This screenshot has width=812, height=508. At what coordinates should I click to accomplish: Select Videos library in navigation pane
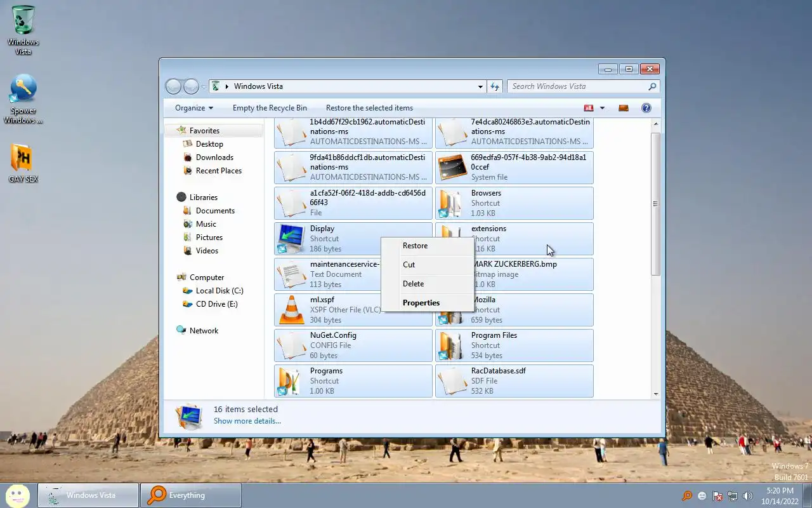click(x=207, y=251)
